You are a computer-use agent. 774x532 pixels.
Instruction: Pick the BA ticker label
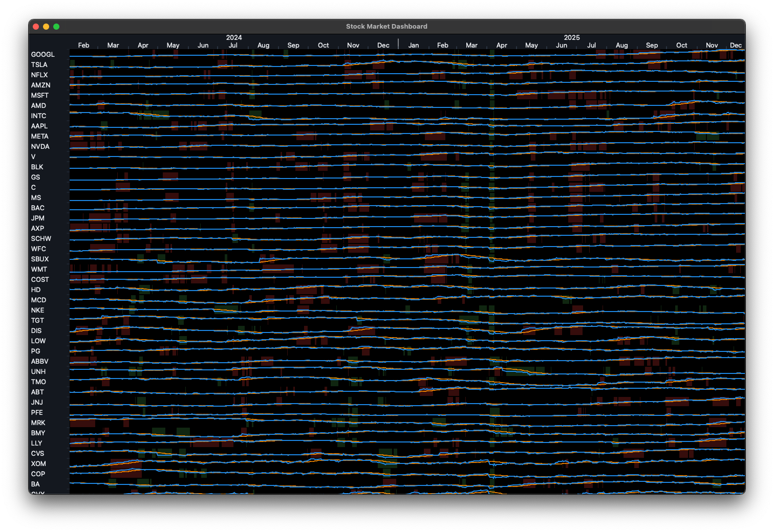(x=35, y=484)
